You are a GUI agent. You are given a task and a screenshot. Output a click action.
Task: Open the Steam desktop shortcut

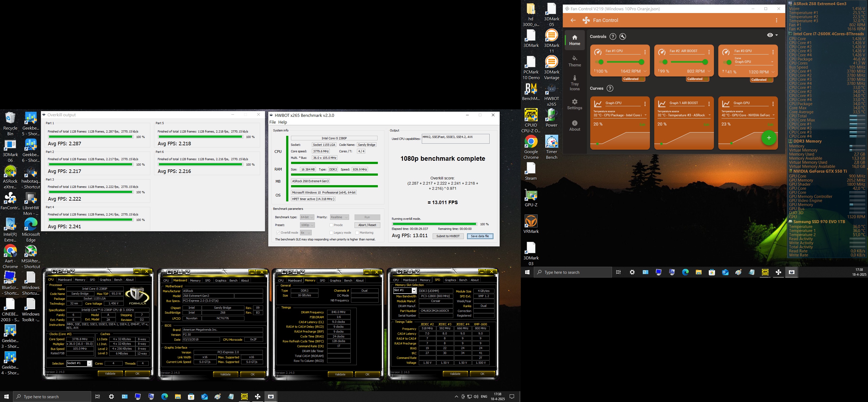[531, 171]
